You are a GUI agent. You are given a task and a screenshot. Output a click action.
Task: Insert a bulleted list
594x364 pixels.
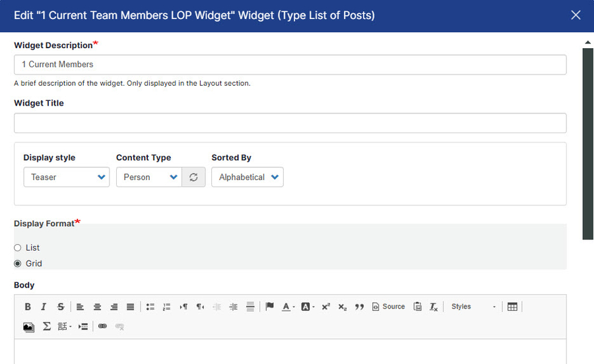[x=150, y=307]
